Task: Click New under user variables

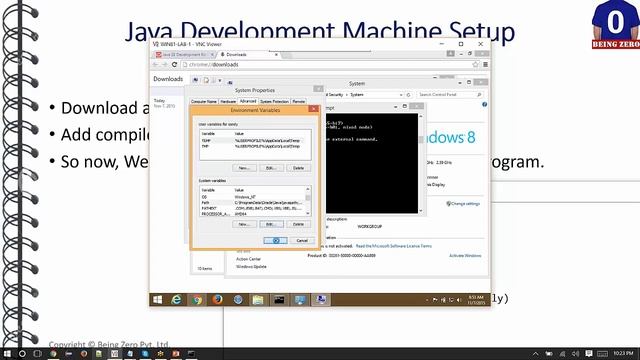Action: pos(244,168)
